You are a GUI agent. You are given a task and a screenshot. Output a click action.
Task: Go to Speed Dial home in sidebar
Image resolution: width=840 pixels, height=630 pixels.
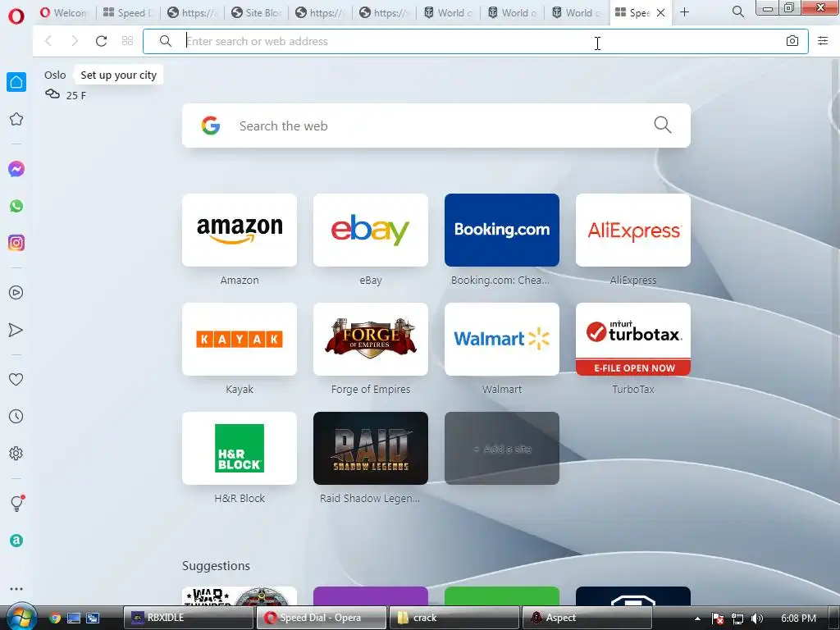(x=16, y=82)
